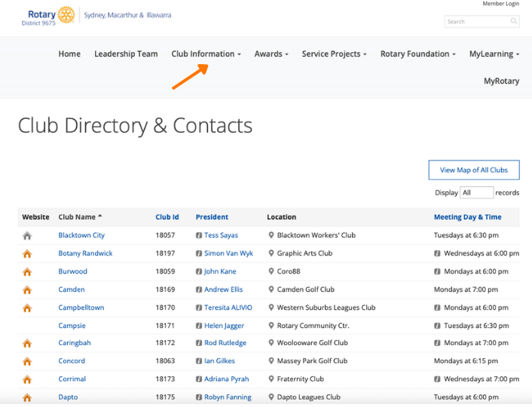The image size is (532, 407).
Task: Click the contact icon beside Andrew Ellis
Action: click(199, 289)
